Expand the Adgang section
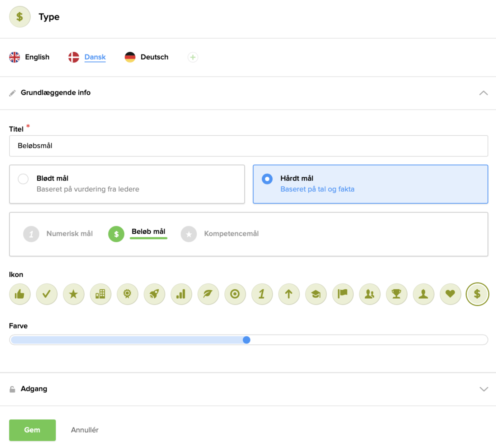The width and height of the screenshot is (496, 448). click(x=483, y=389)
